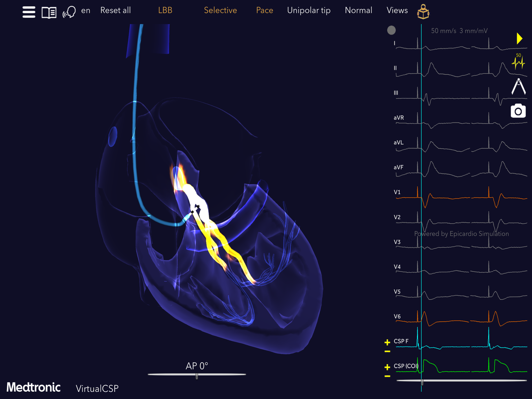The width and height of the screenshot is (532, 399).
Task: Decrease CSP F gain with minus
Action: coord(387,351)
